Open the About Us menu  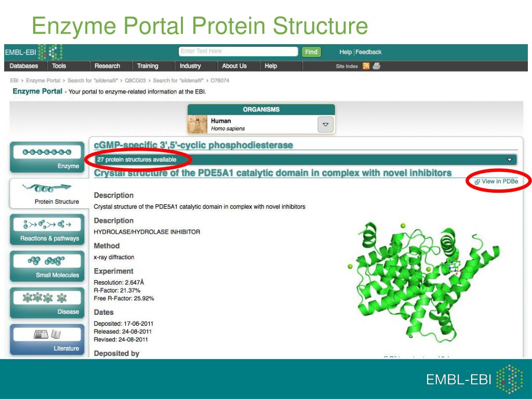pyautogui.click(x=234, y=66)
